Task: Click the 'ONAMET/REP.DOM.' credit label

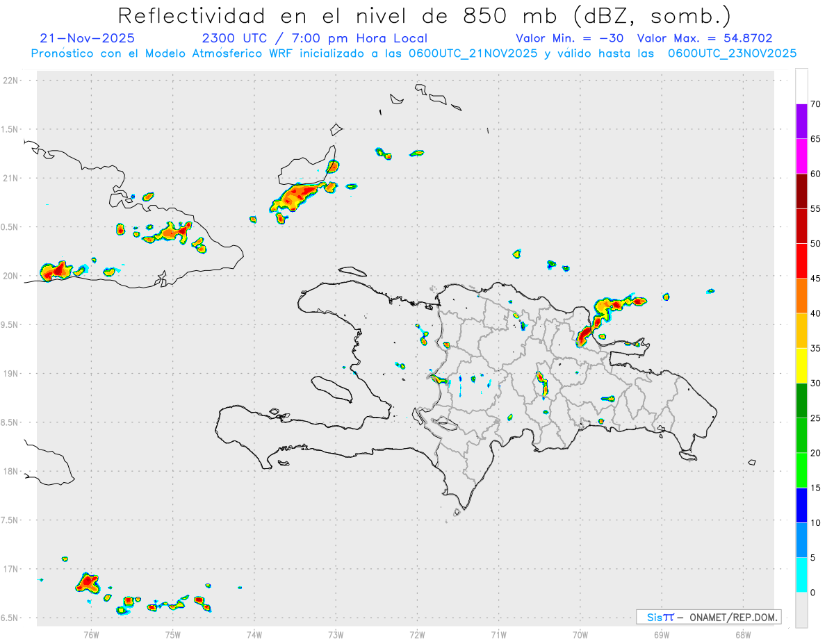Action: coord(733,617)
